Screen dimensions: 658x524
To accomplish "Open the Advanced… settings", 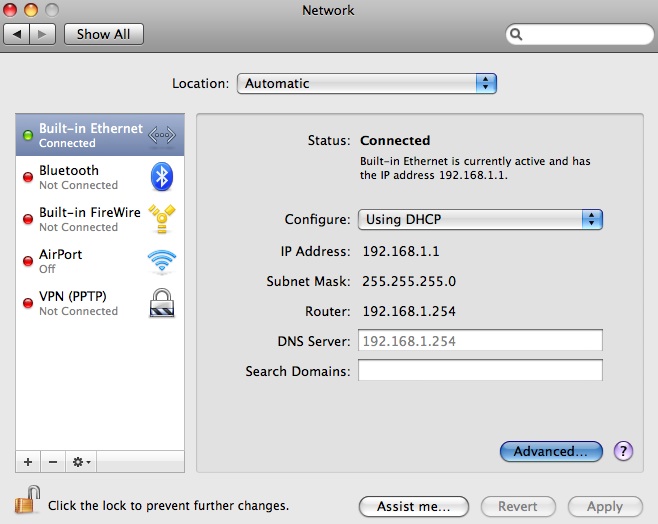I will point(550,452).
